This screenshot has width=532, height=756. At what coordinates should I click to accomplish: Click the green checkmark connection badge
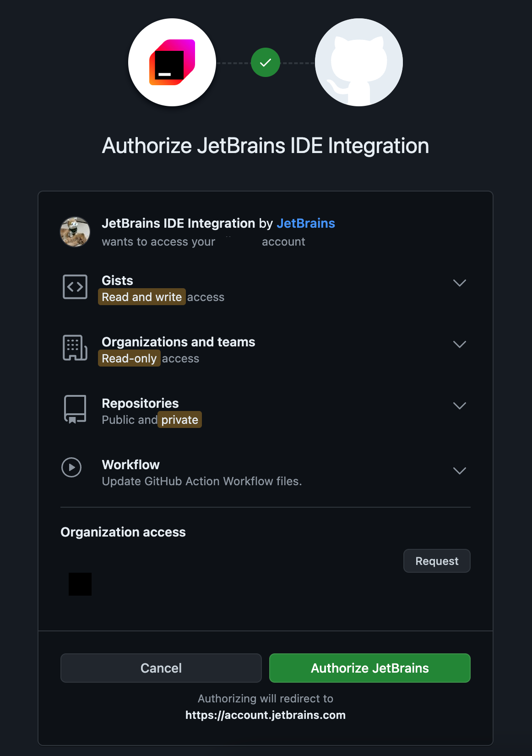266,62
